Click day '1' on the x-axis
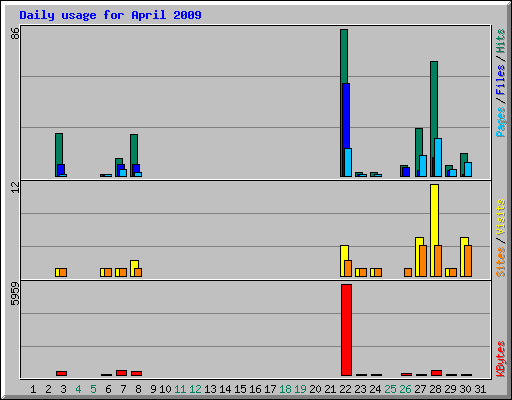The height and width of the screenshot is (400, 512). click(x=33, y=389)
